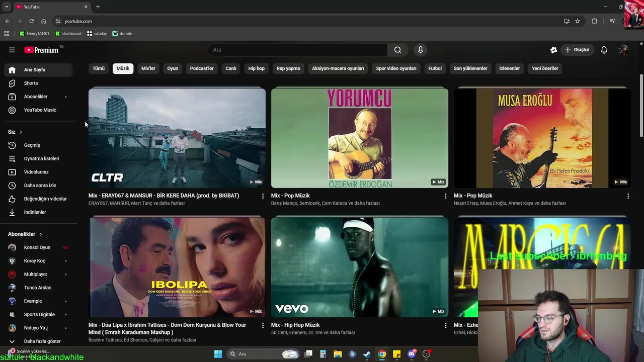Open Daha sonra izle list

tap(38, 186)
